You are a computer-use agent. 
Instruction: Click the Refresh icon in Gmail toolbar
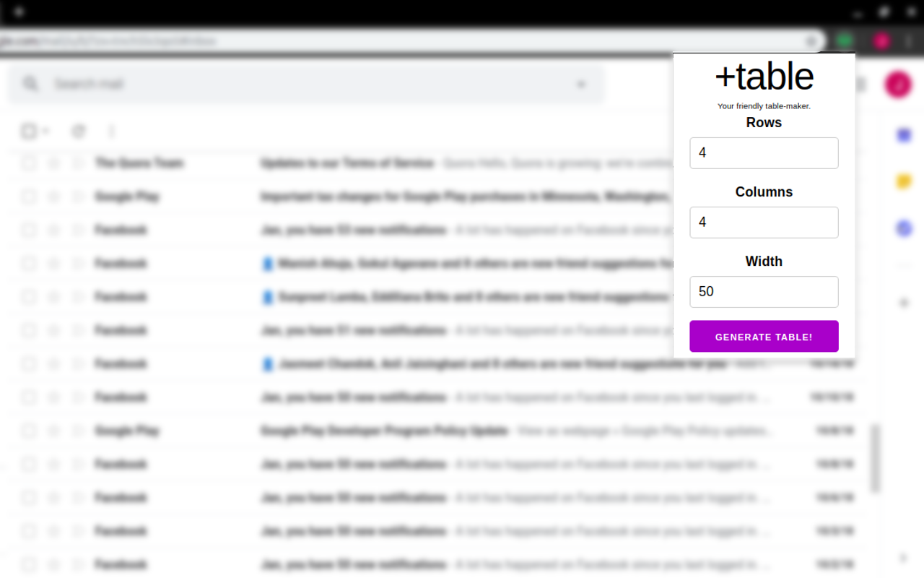tap(79, 131)
